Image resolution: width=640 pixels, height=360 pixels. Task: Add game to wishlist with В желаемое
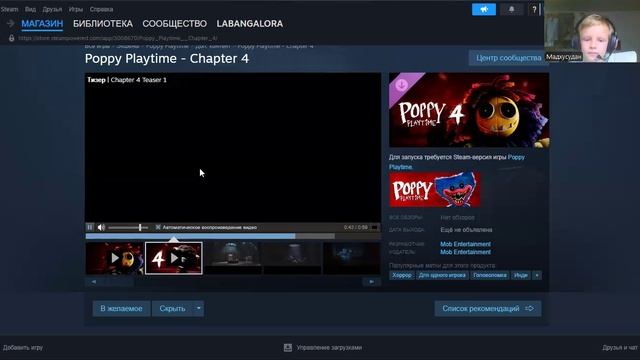click(121, 309)
